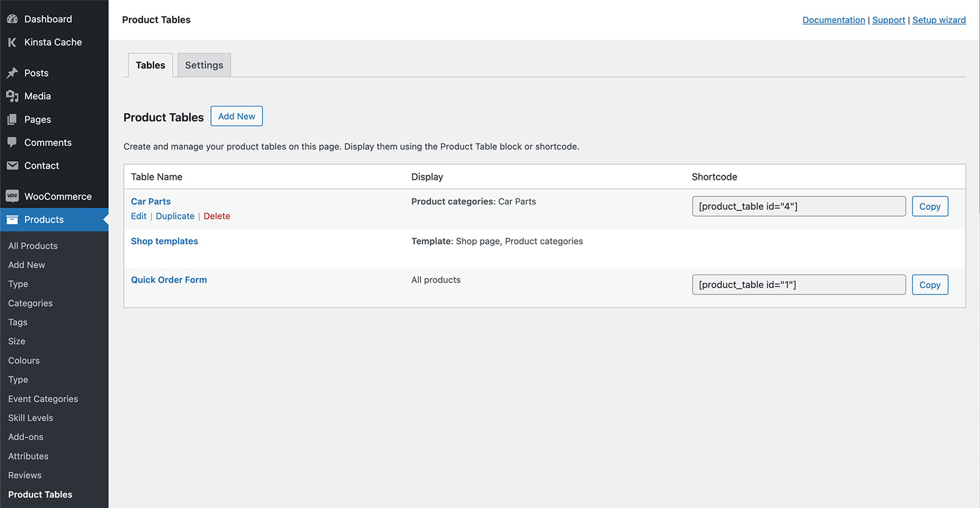Duplicate the Car Parts table

click(x=174, y=216)
